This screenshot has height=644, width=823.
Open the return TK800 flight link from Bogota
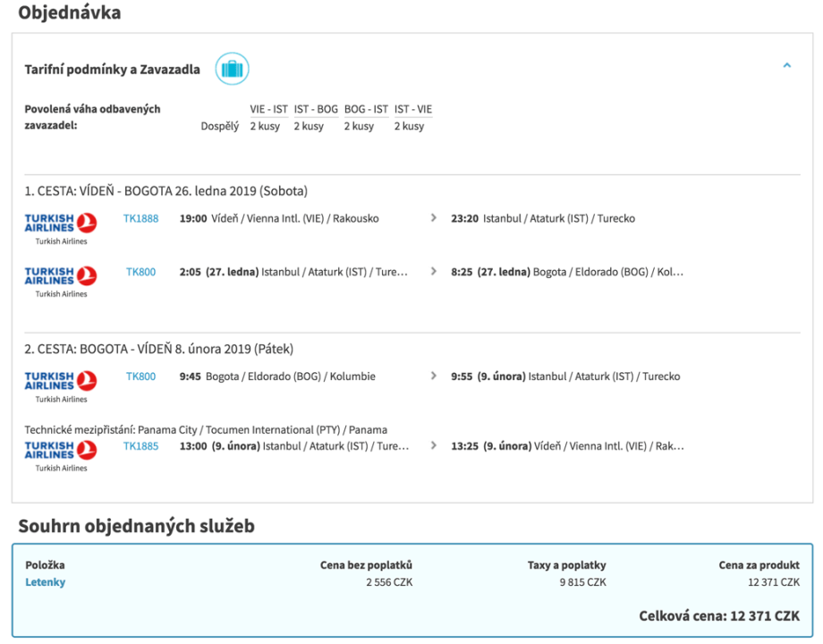click(x=140, y=377)
